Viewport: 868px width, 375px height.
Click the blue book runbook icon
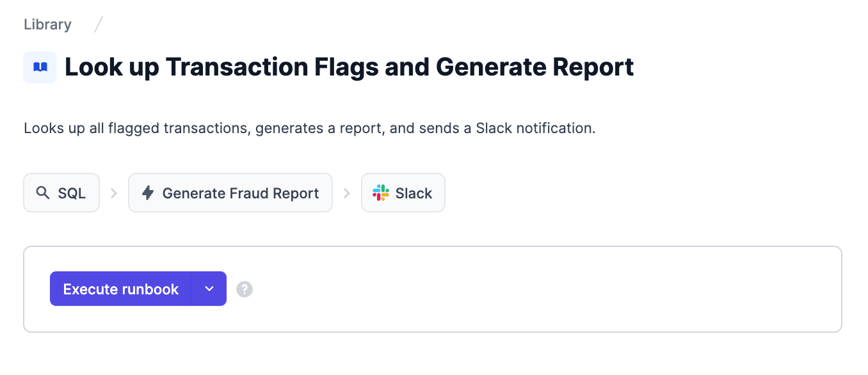tap(40, 67)
